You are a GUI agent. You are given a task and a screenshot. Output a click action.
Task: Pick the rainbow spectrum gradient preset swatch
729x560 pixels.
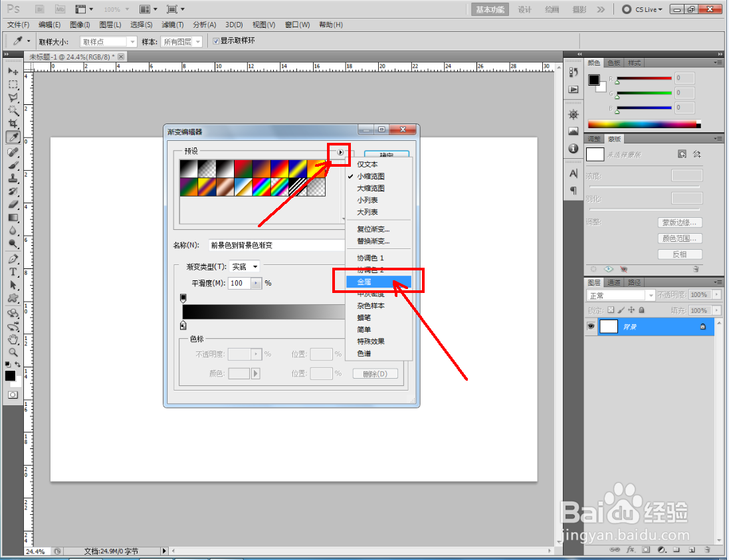click(x=261, y=187)
